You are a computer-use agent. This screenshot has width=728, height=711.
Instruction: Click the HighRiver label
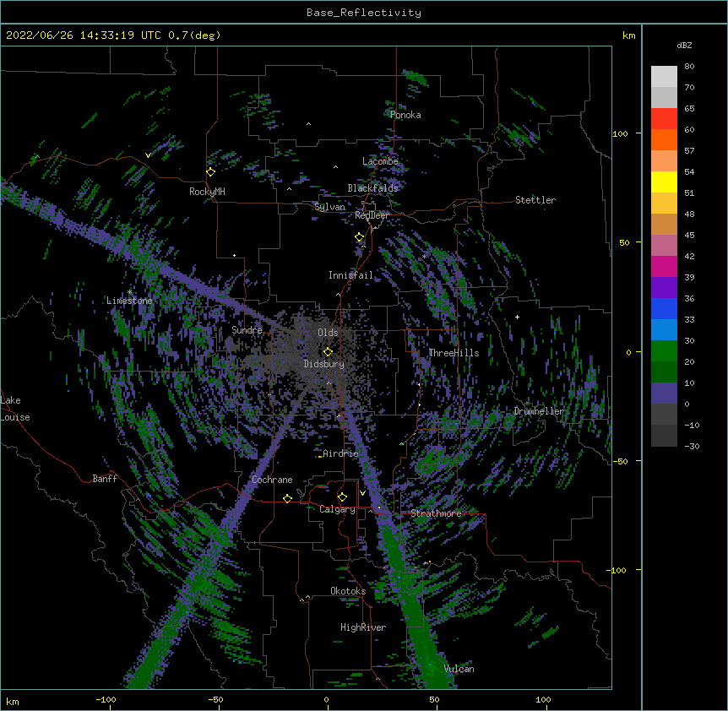pos(363,627)
